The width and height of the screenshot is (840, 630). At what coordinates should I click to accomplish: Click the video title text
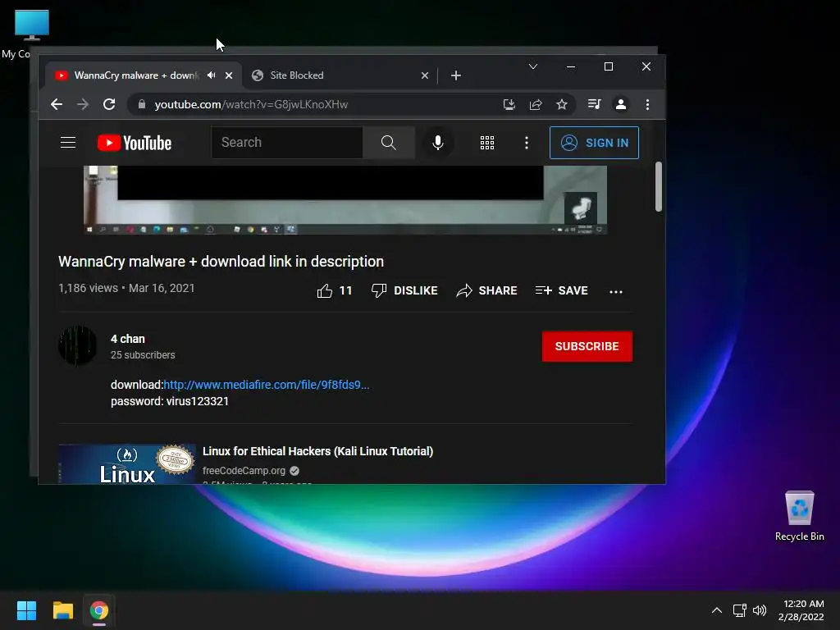[x=221, y=262]
